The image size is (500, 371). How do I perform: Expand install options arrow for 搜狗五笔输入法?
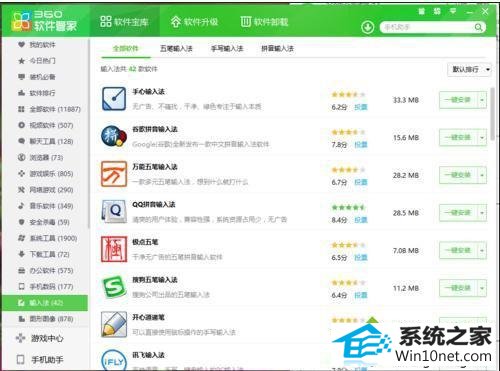(482, 288)
